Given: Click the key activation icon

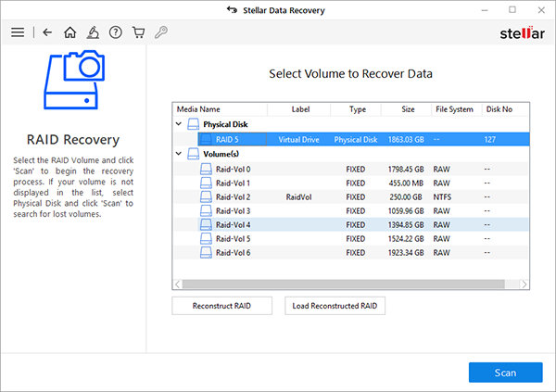Looking at the screenshot, I should (x=162, y=32).
